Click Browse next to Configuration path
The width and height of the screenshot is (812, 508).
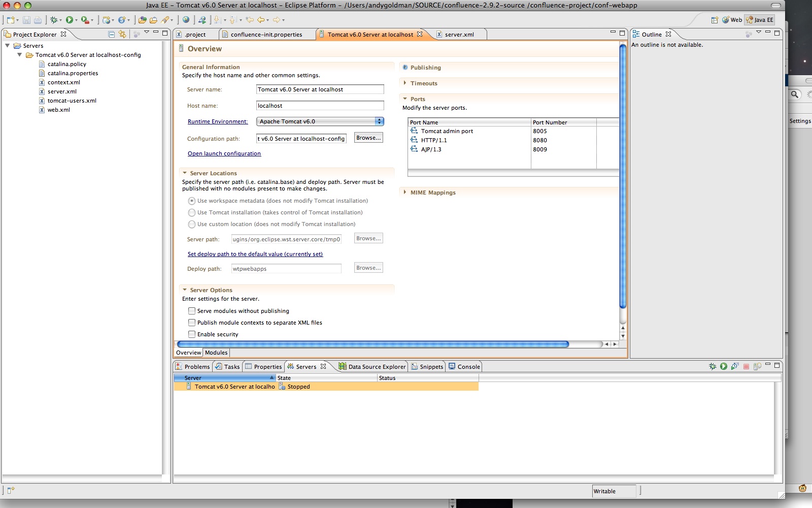tap(368, 138)
